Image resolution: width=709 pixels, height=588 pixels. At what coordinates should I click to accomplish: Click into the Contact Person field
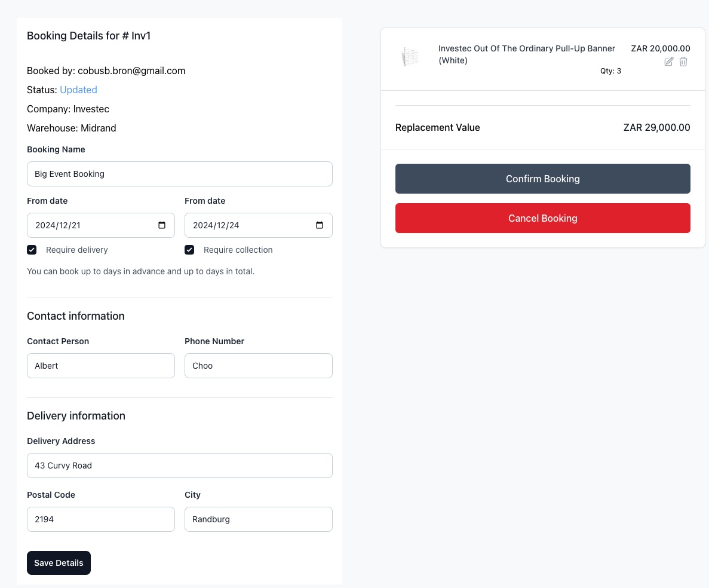[x=100, y=366]
